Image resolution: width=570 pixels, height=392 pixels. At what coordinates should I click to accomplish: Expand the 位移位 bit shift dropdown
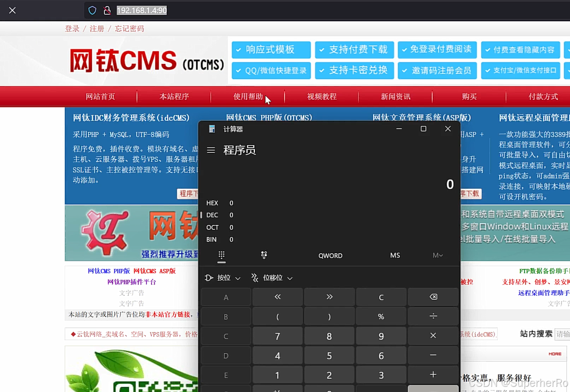272,278
